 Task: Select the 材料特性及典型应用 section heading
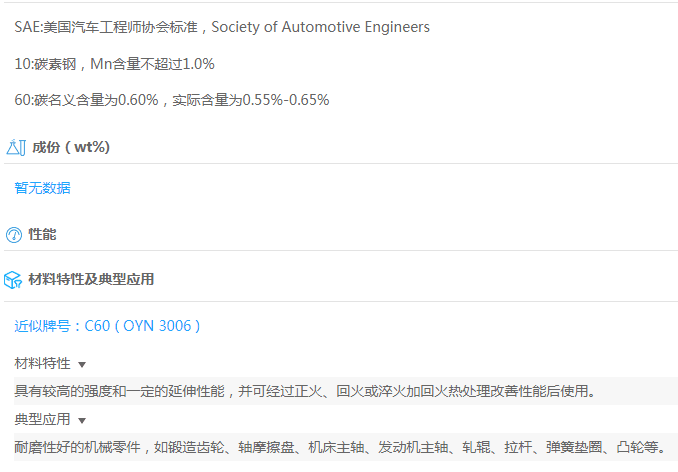91,279
